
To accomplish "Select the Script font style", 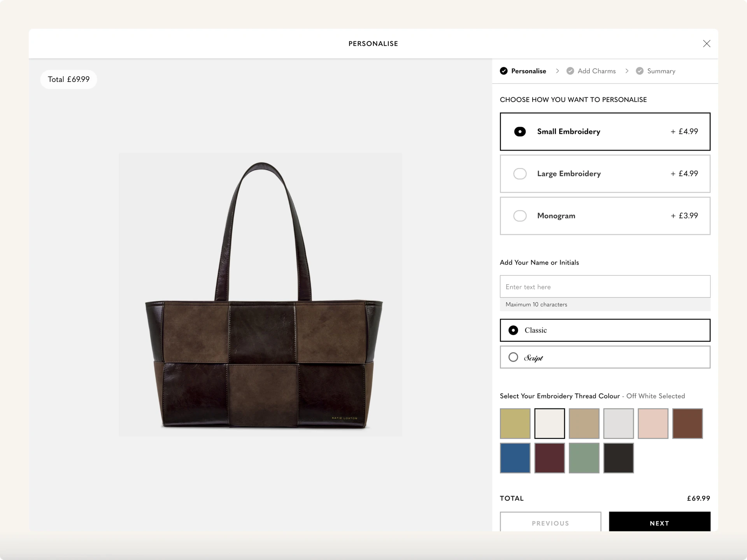I will pos(605,357).
